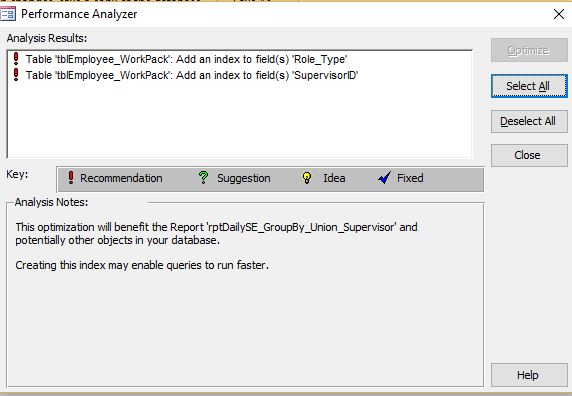This screenshot has width=572, height=396.
Task: Click the Performance Analyzer title bar icon
Action: [x=8, y=14]
